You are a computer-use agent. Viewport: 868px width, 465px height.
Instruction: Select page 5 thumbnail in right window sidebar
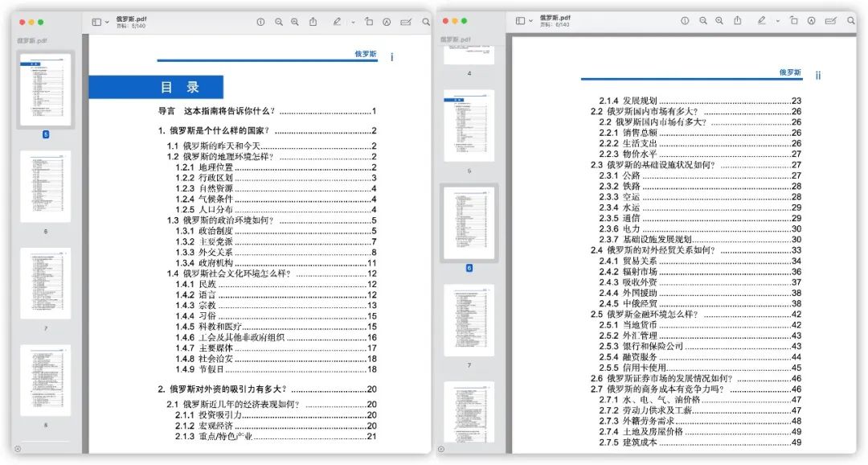(x=469, y=126)
